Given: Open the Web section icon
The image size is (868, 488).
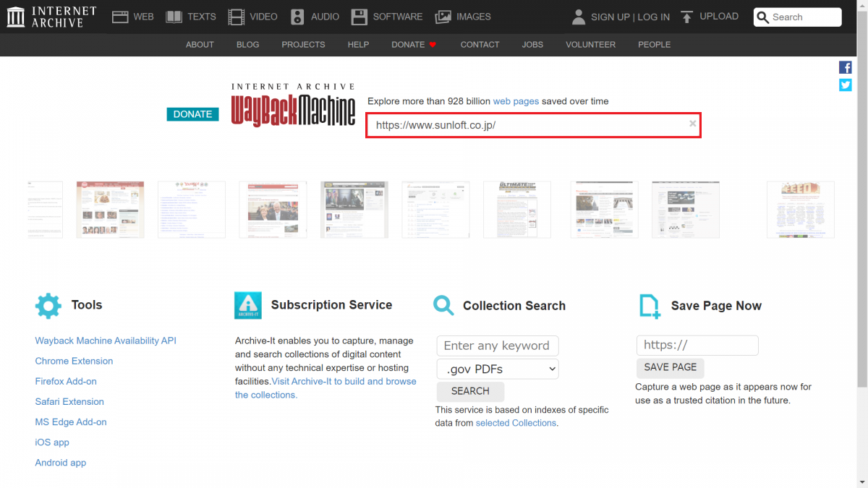Looking at the screenshot, I should tap(120, 17).
